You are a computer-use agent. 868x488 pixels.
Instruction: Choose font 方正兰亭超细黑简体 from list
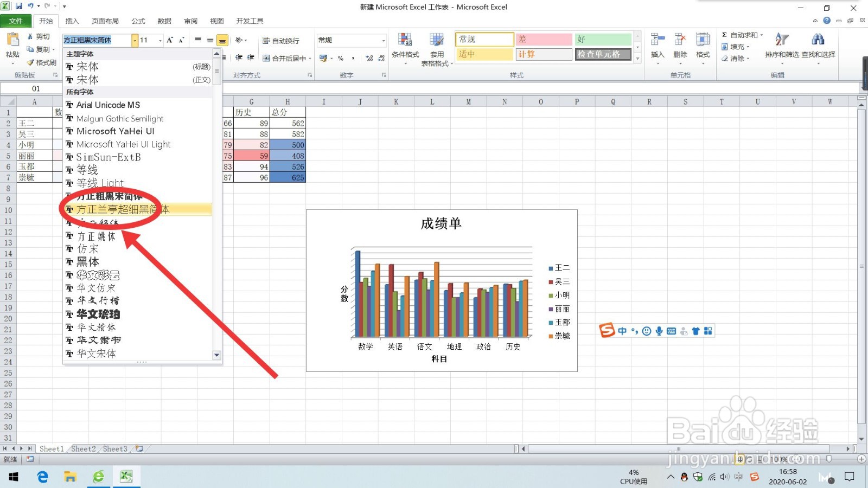tap(138, 209)
